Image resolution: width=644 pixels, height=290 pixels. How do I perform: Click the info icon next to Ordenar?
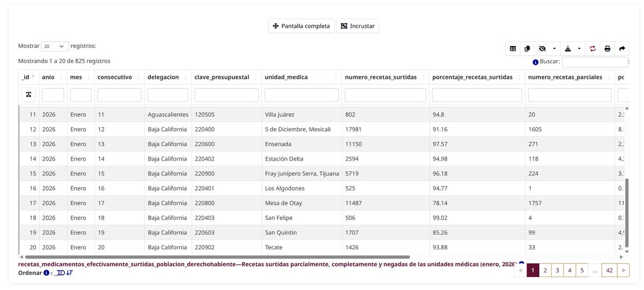click(46, 273)
